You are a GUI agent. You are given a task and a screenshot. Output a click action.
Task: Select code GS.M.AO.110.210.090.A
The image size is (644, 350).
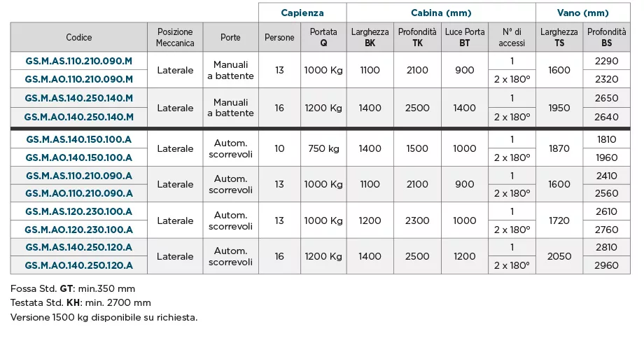tap(78, 193)
